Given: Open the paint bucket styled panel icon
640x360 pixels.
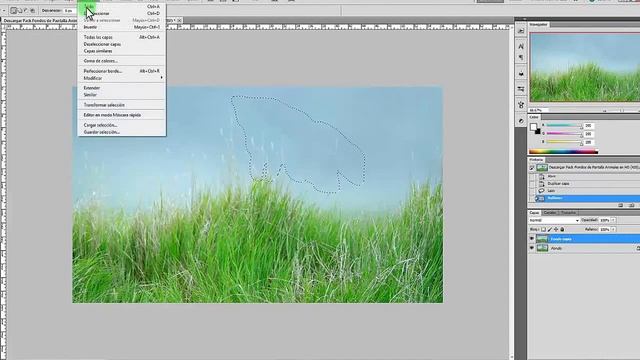Looking at the screenshot, I should [x=521, y=73].
